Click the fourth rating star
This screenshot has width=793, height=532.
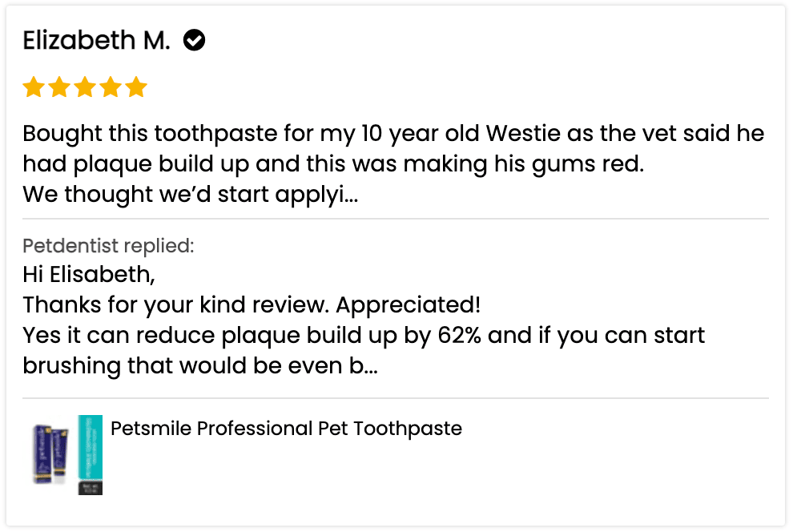pos(111,87)
